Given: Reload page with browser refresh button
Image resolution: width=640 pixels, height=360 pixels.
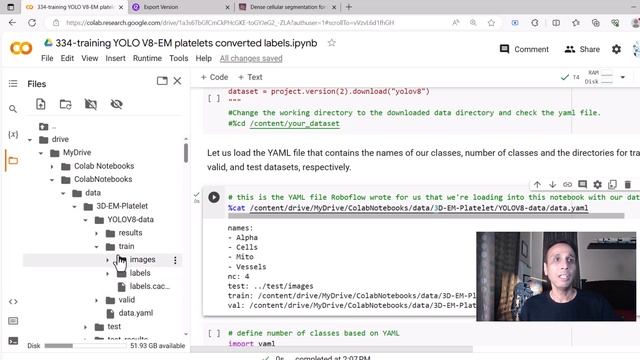Looking at the screenshot, I should point(32,23).
